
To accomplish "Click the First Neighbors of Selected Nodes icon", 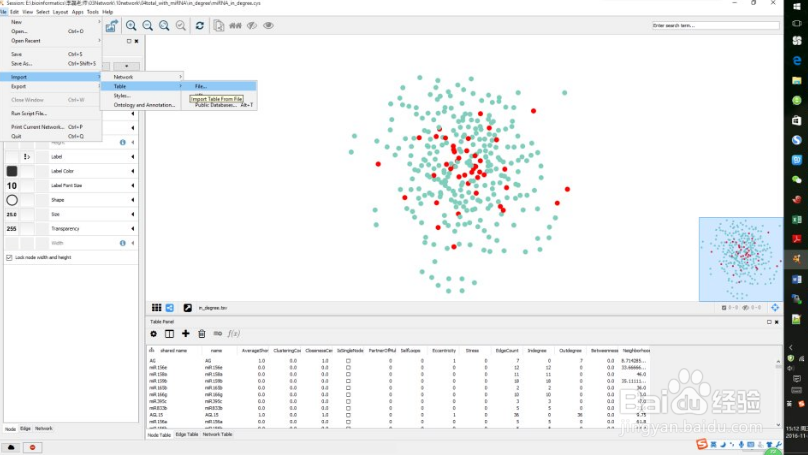I will click(235, 25).
